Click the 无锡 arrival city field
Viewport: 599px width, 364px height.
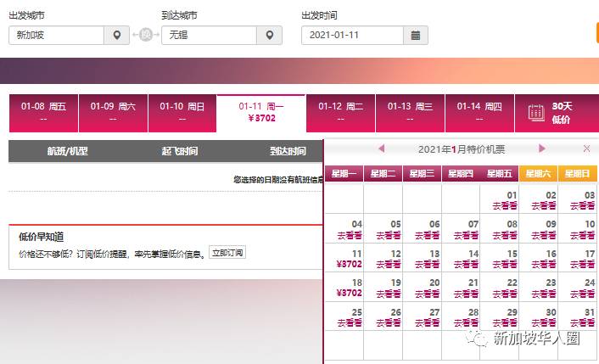pos(209,35)
